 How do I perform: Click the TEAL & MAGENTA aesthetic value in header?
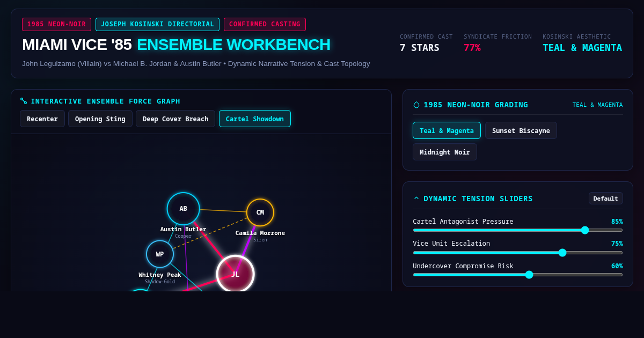click(582, 48)
